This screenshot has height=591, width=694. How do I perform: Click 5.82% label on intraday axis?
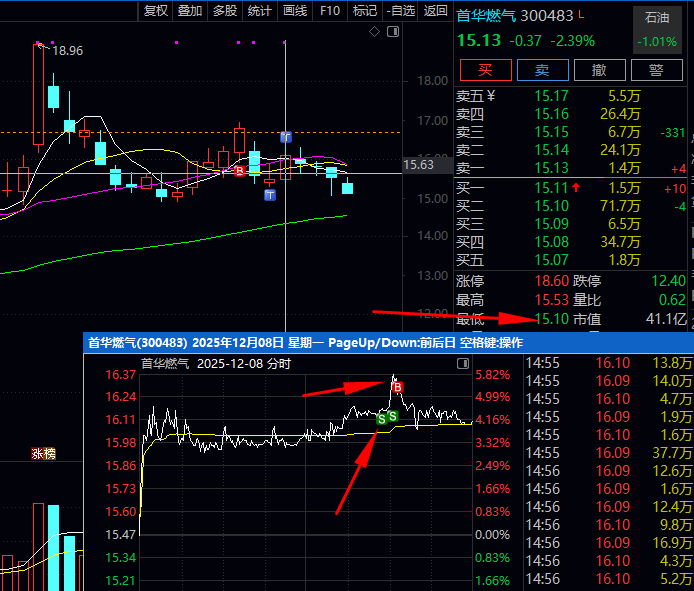(x=493, y=375)
